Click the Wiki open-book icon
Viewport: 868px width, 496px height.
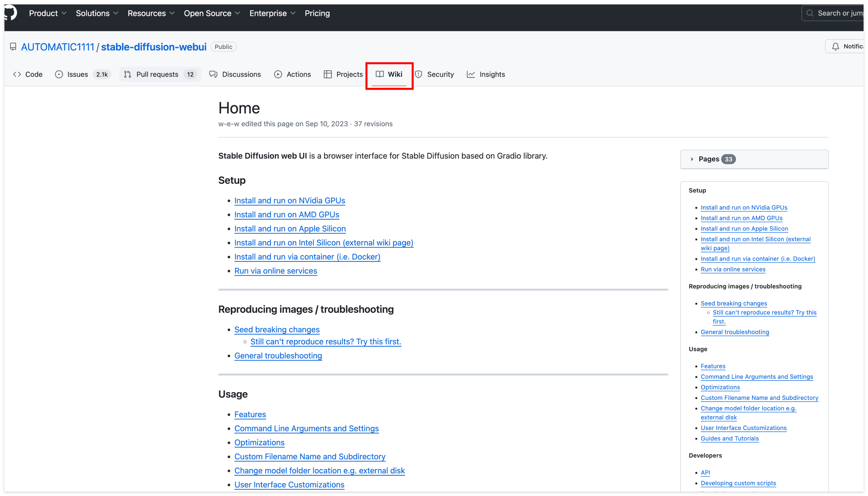pos(380,74)
